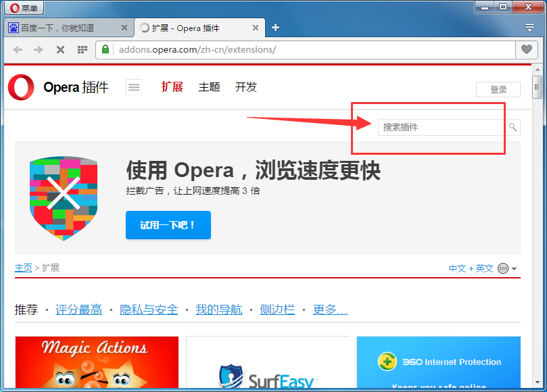The image size is (547, 392).
Task: Open the 评分最高 category link
Action: tap(79, 310)
